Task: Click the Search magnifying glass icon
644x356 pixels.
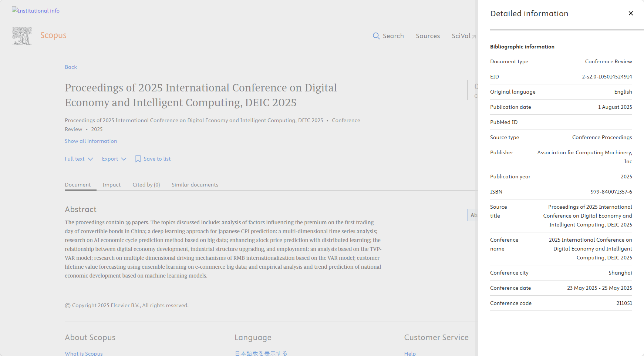Action: click(x=376, y=36)
